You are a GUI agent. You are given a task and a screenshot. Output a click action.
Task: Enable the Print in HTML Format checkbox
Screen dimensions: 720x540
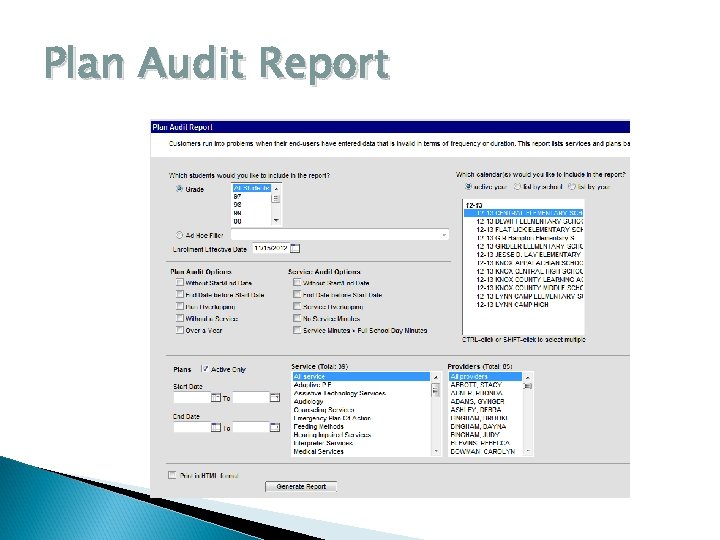(x=172, y=475)
